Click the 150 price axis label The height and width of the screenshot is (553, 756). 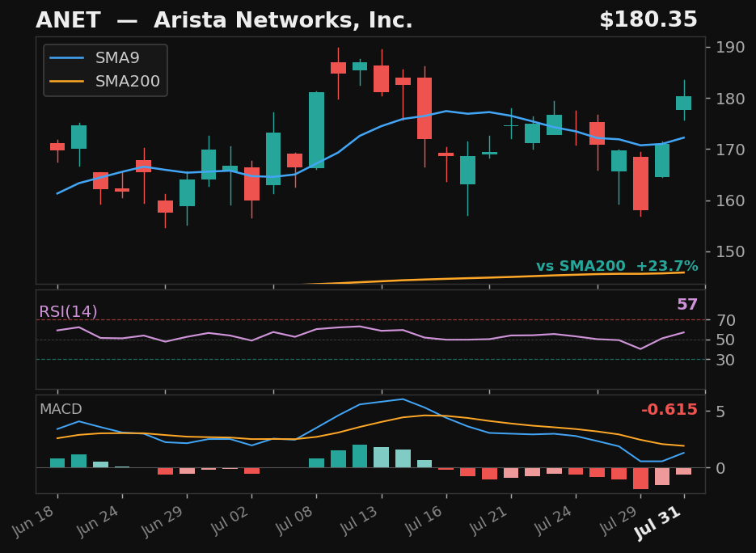[x=730, y=251]
